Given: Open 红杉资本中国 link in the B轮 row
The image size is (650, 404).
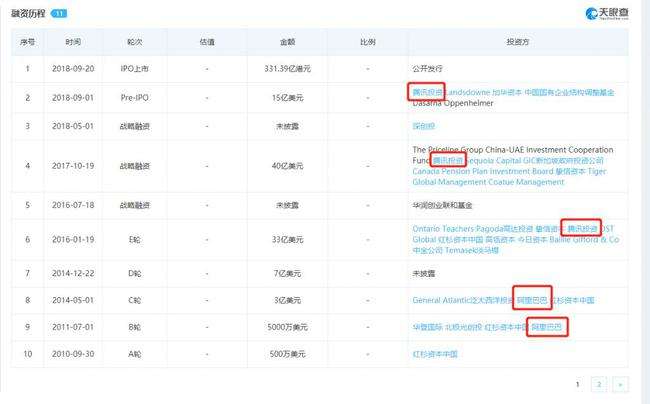Looking at the screenshot, I should pos(507,327).
